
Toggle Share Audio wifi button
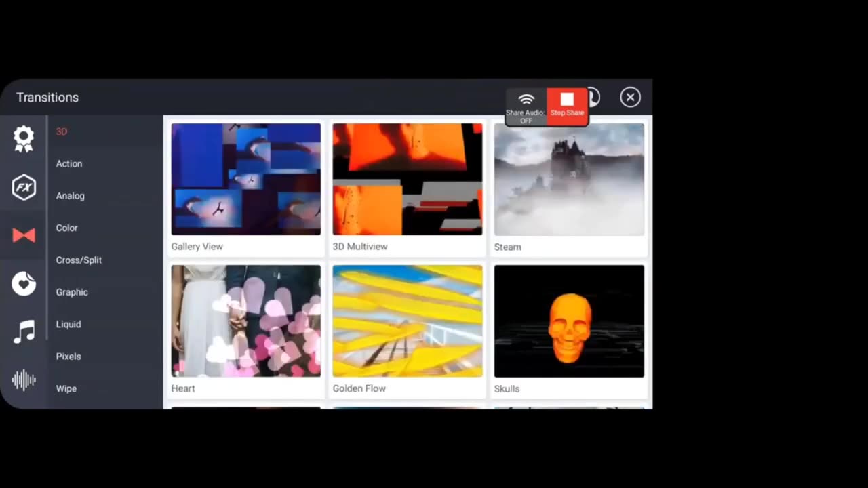pos(526,107)
